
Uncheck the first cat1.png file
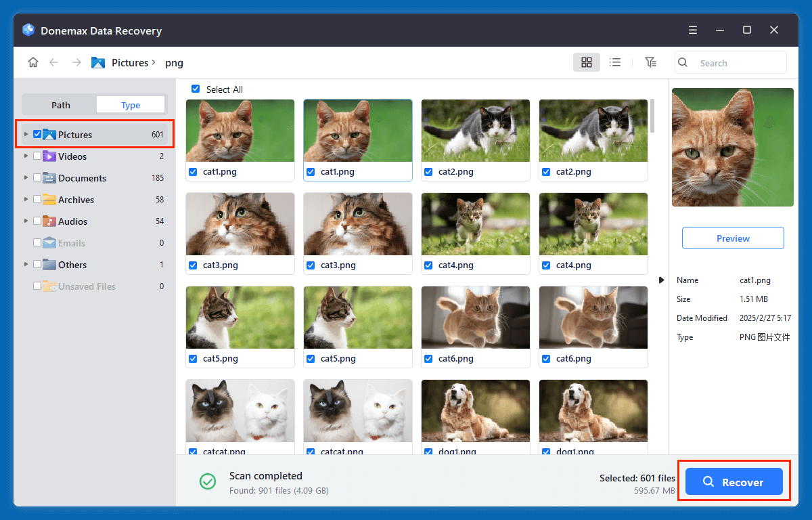(x=193, y=171)
